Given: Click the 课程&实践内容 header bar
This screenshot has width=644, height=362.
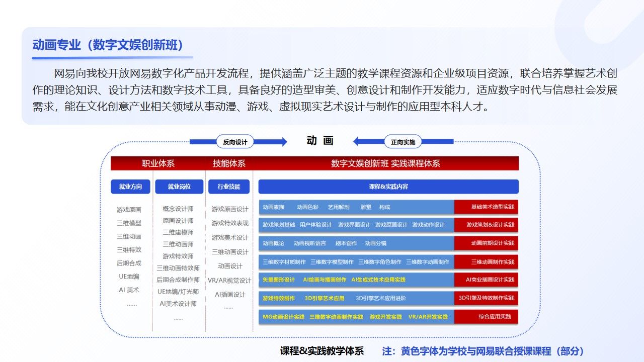Looking at the screenshot, I should point(388,187).
